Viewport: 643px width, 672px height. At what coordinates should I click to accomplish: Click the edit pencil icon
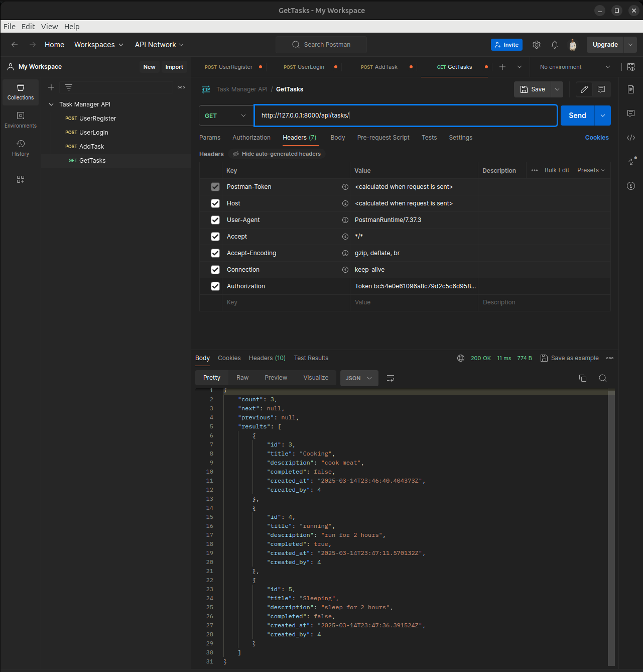point(584,89)
